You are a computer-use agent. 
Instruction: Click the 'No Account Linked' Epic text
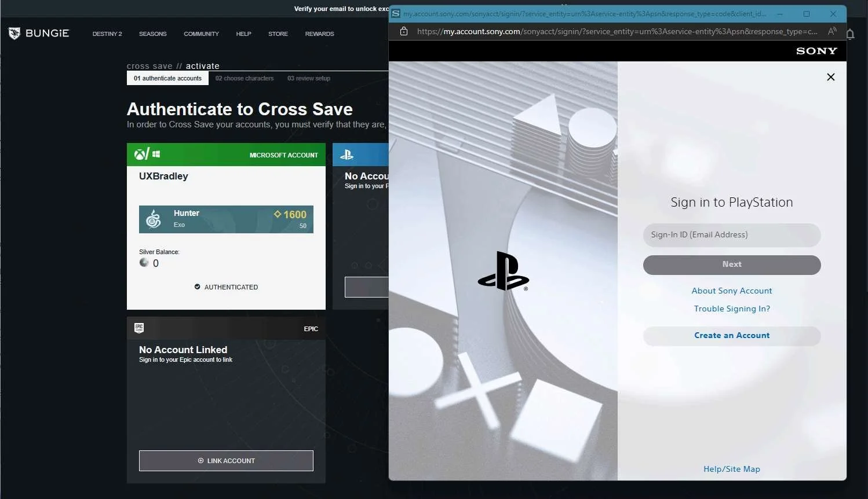click(183, 350)
